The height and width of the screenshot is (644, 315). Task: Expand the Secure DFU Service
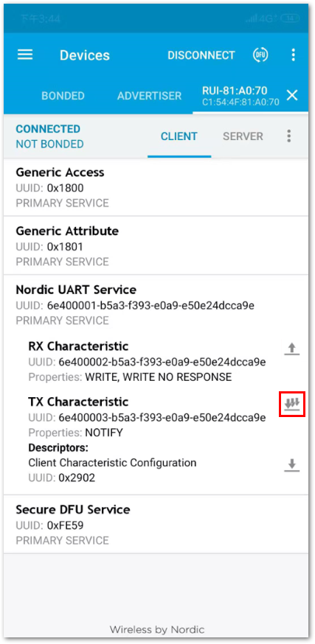[x=156, y=524]
